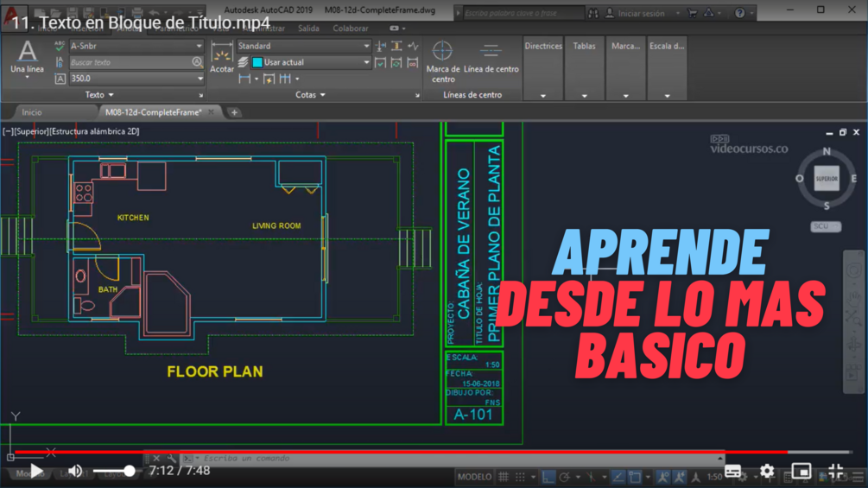The image size is (868, 488).
Task: Toggle grid display in status bar
Action: click(x=504, y=477)
